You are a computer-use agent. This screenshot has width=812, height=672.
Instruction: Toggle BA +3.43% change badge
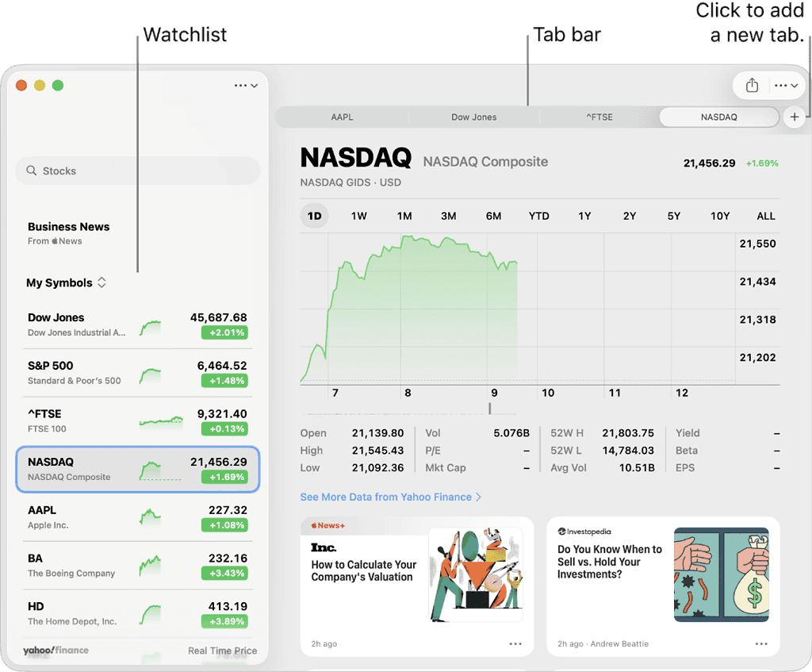224,574
